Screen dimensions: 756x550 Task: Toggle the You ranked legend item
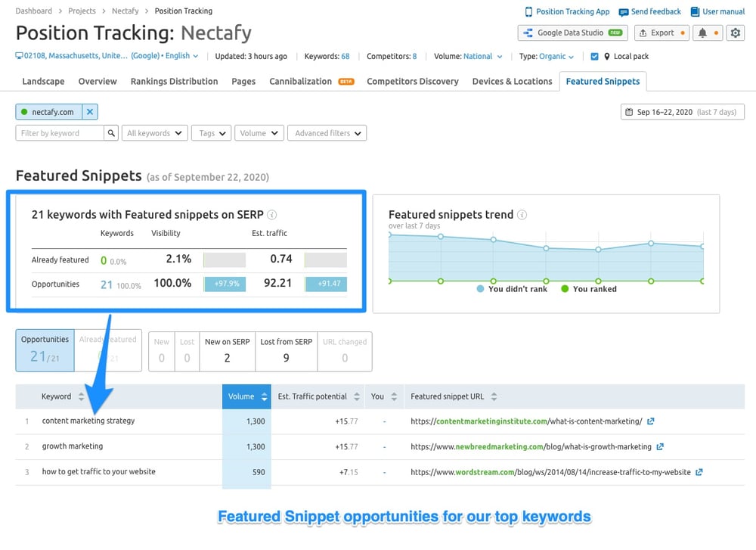[589, 289]
